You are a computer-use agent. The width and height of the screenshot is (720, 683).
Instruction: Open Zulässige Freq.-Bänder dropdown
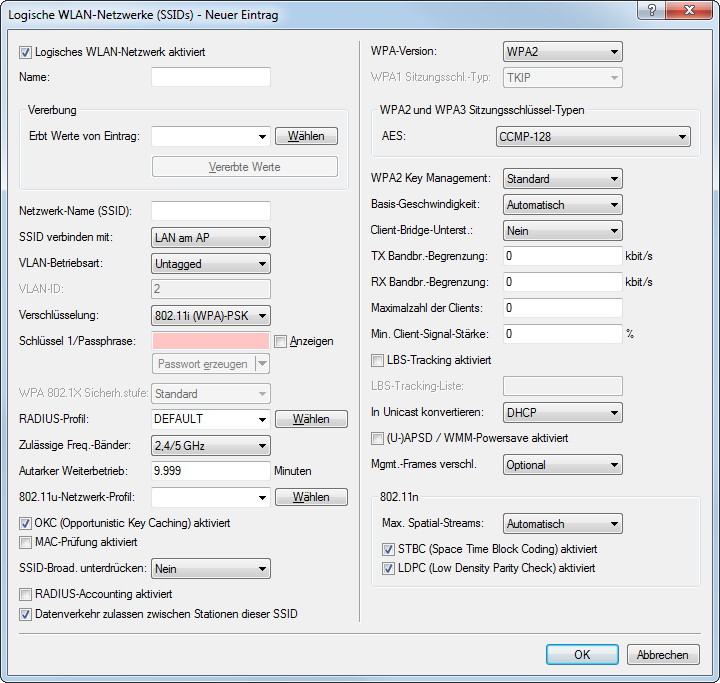[x=211, y=445]
